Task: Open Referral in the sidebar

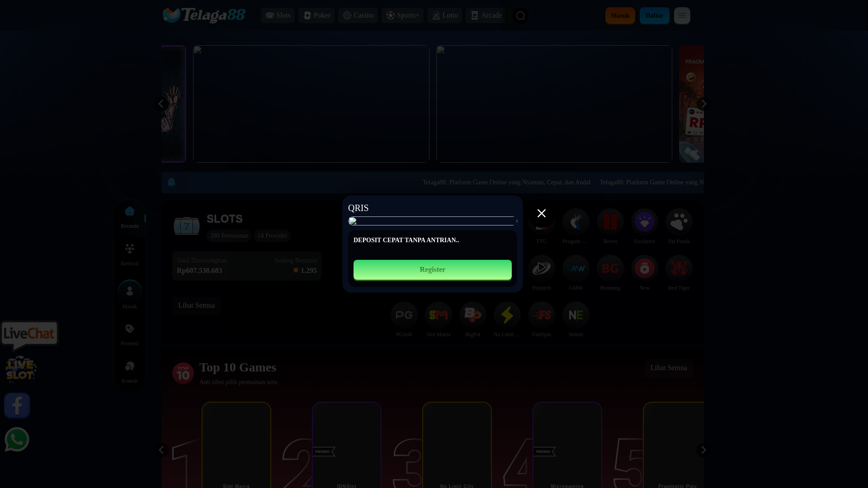Action: pos(130,254)
